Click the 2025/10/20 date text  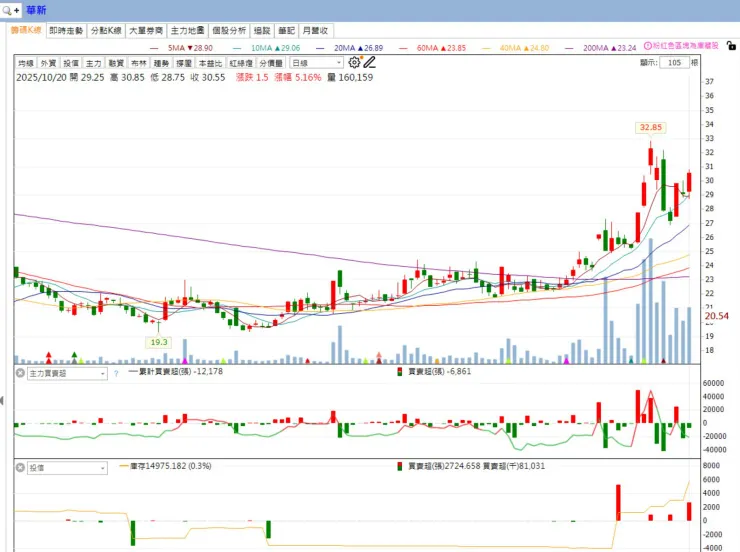click(42, 77)
